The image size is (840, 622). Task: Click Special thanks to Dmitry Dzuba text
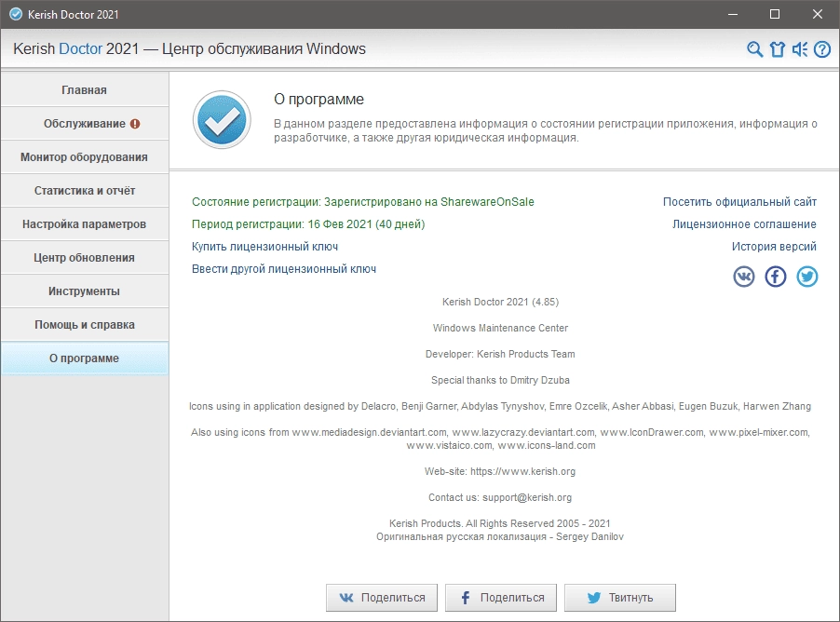(500, 381)
